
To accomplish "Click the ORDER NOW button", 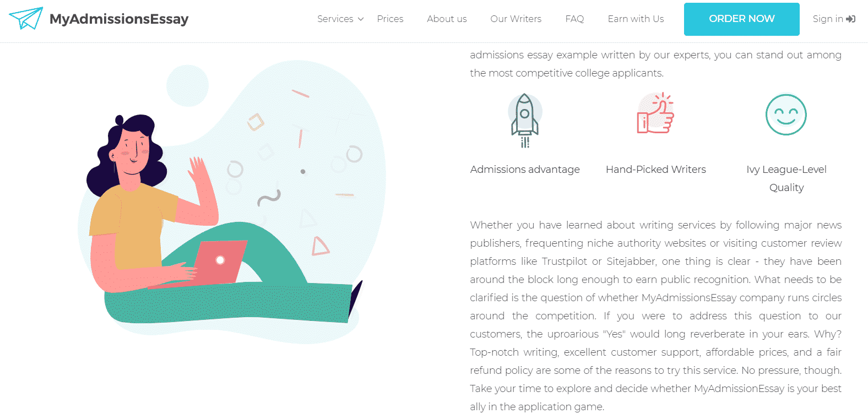I will pyautogui.click(x=741, y=19).
